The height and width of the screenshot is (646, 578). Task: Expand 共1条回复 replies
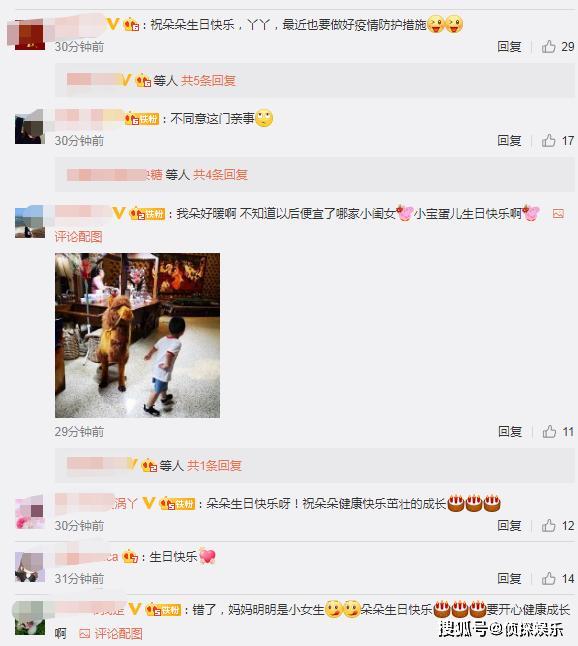click(x=214, y=466)
